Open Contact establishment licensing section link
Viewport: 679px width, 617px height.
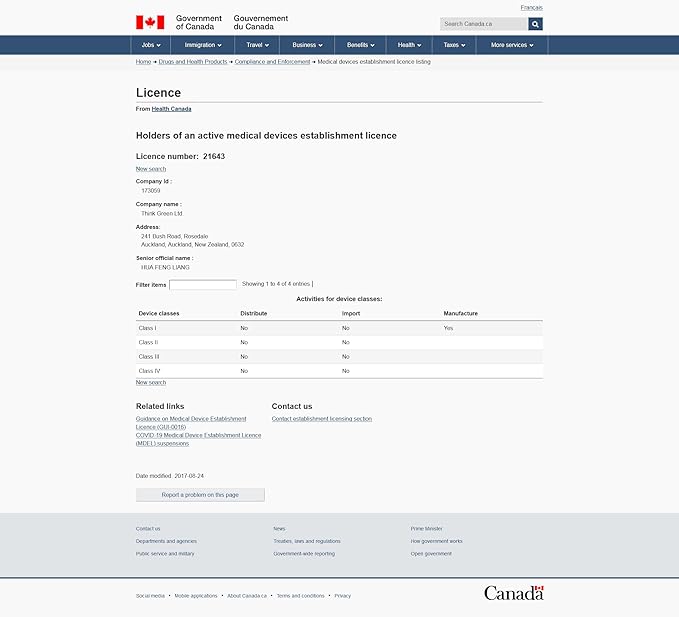pyautogui.click(x=321, y=419)
